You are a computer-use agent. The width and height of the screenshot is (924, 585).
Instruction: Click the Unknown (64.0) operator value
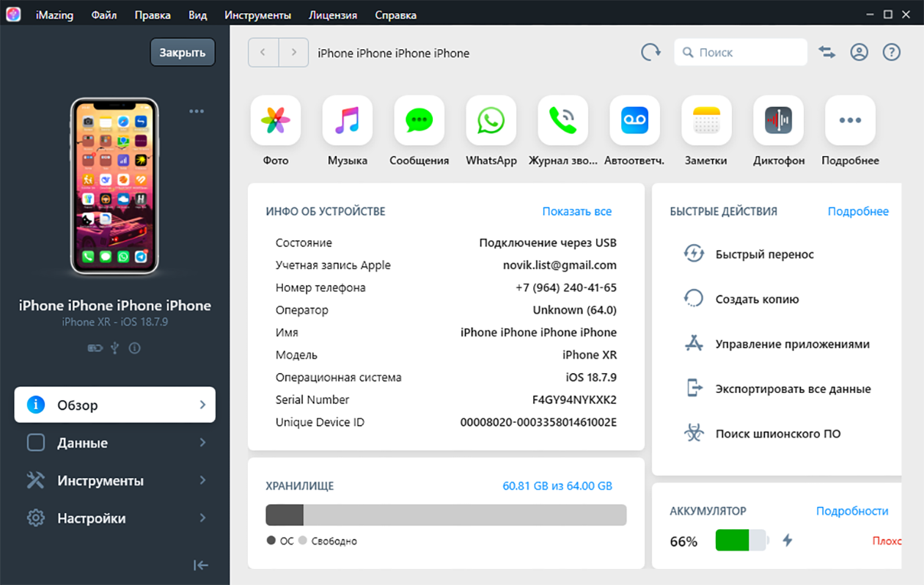[575, 310]
